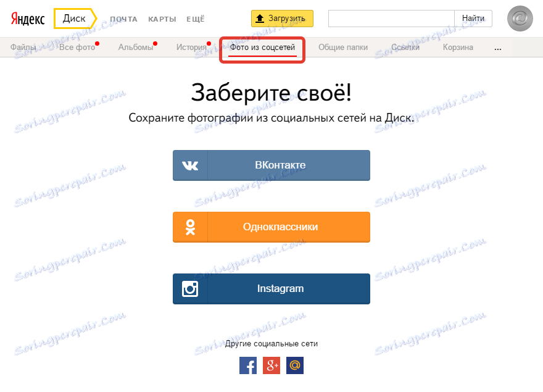Select the Одноклассники icon on the orange button
This screenshot has width=543, height=392.
(x=190, y=227)
